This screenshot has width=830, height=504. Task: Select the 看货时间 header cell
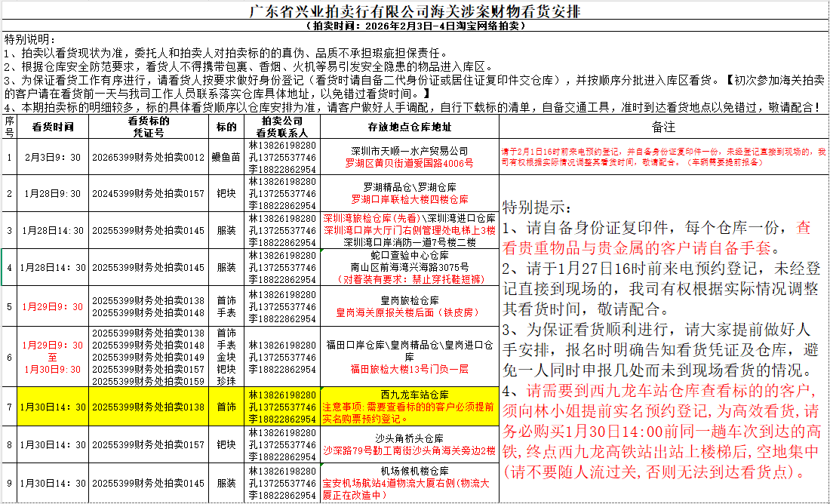pos(52,127)
